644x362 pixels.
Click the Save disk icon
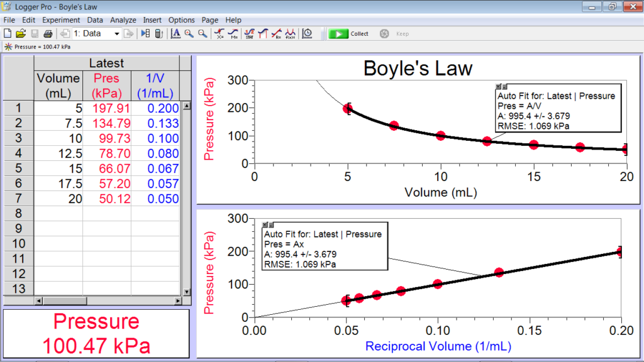point(35,34)
